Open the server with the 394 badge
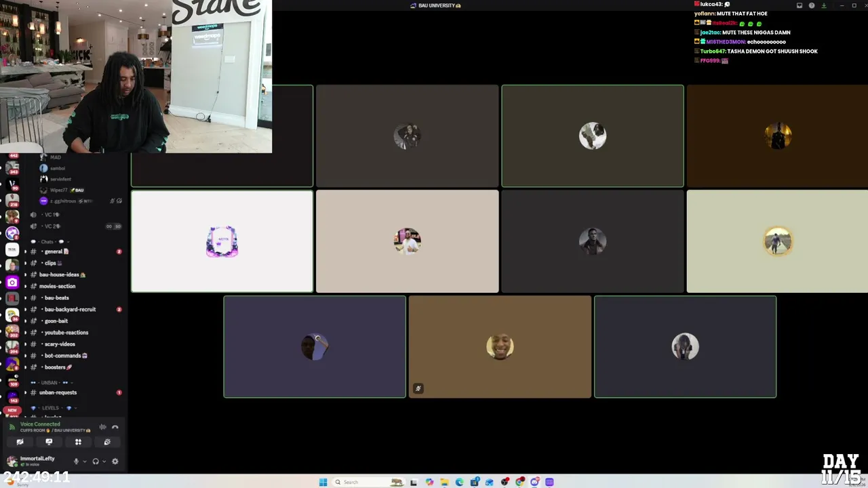 pyautogui.click(x=12, y=347)
